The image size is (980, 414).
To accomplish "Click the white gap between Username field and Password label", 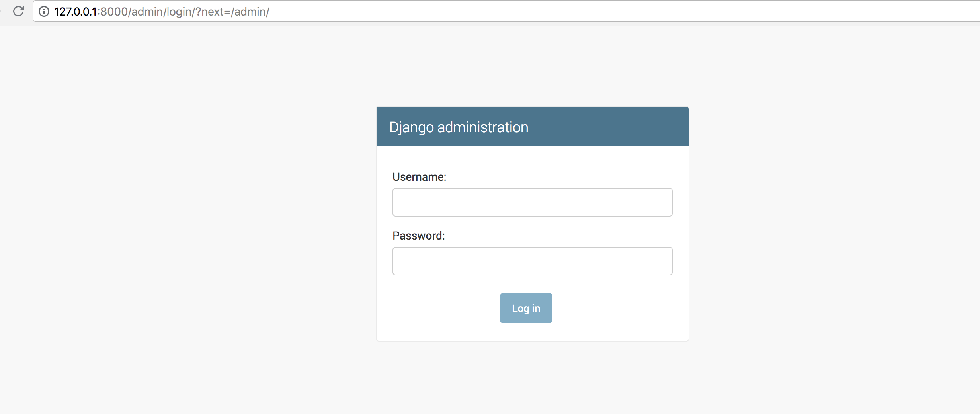I will coord(532,223).
